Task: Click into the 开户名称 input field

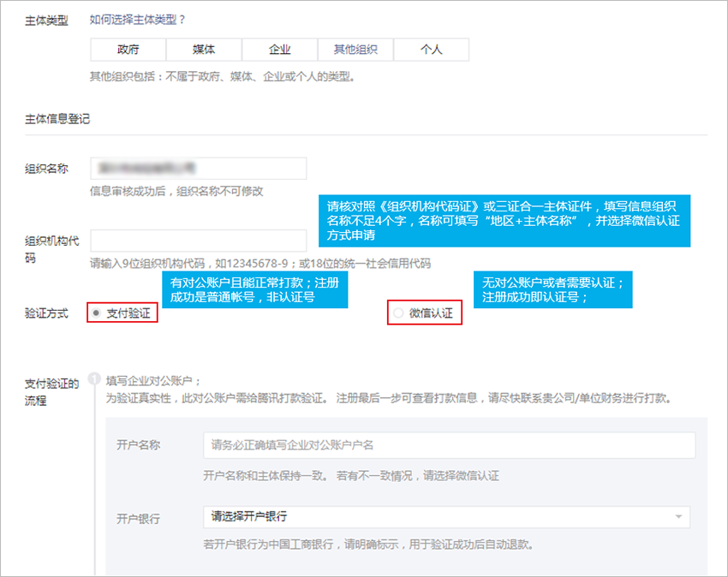Action: [x=449, y=445]
